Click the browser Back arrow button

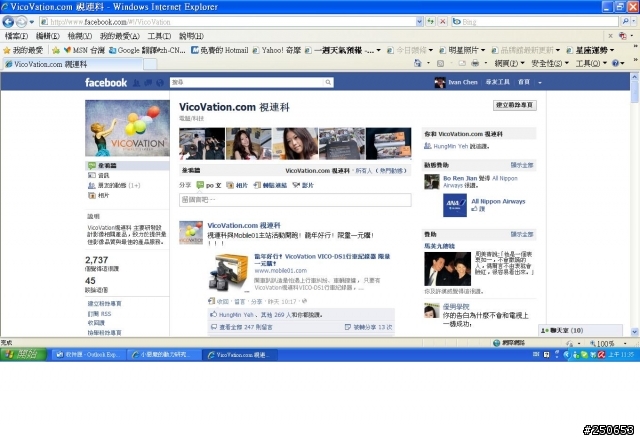[8, 22]
